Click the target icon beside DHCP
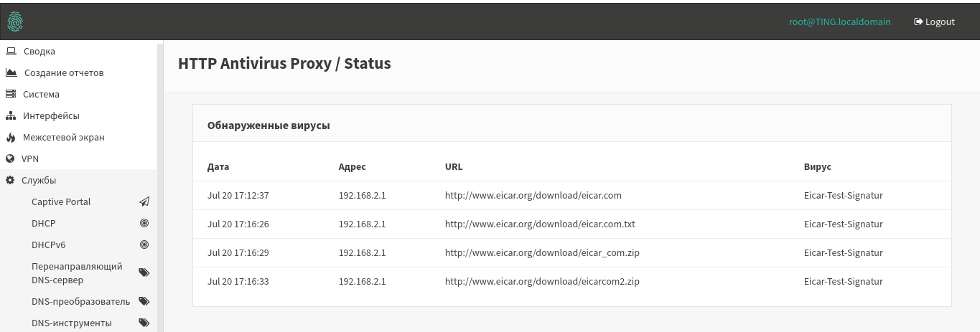 [144, 224]
